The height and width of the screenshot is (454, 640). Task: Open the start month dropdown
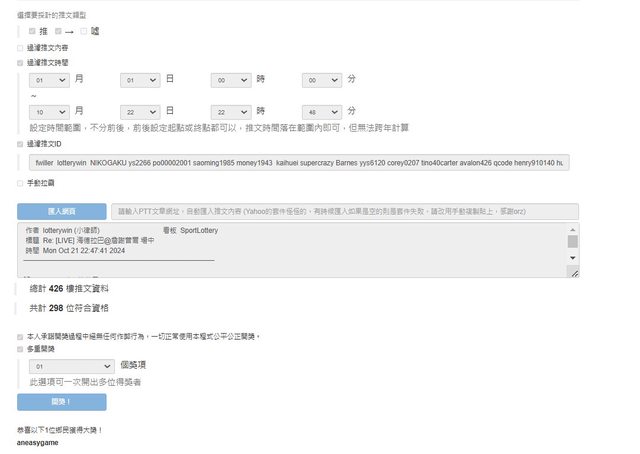click(x=50, y=79)
